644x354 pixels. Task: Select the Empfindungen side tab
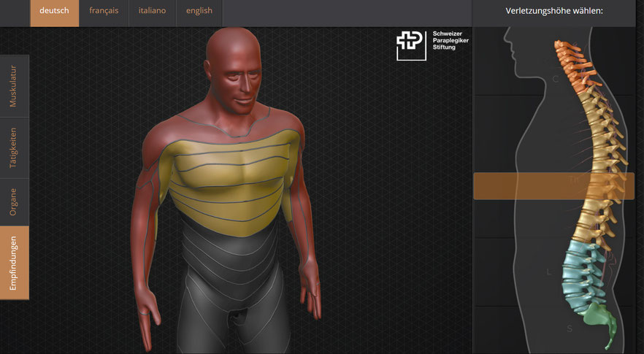point(14,263)
